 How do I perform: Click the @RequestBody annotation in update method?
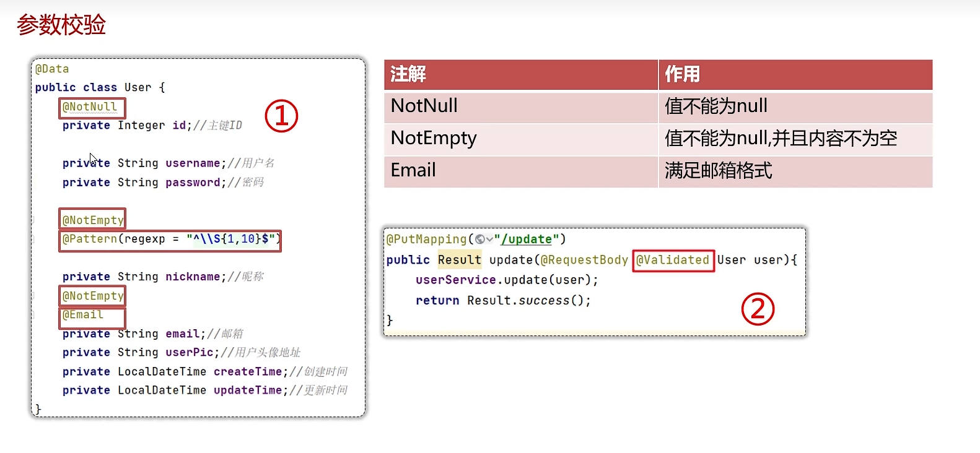(584, 260)
